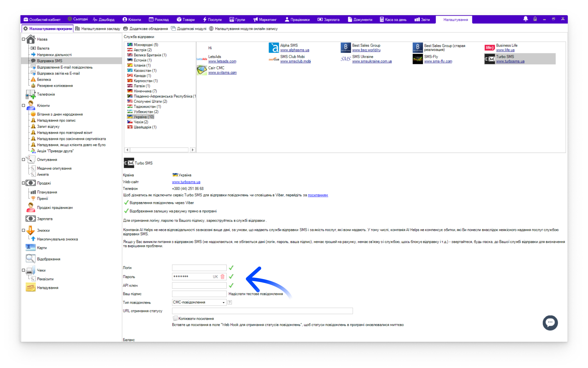Viewport: 588px width, 368px height.
Task: Focus the API ключ input field
Action: coord(199,285)
